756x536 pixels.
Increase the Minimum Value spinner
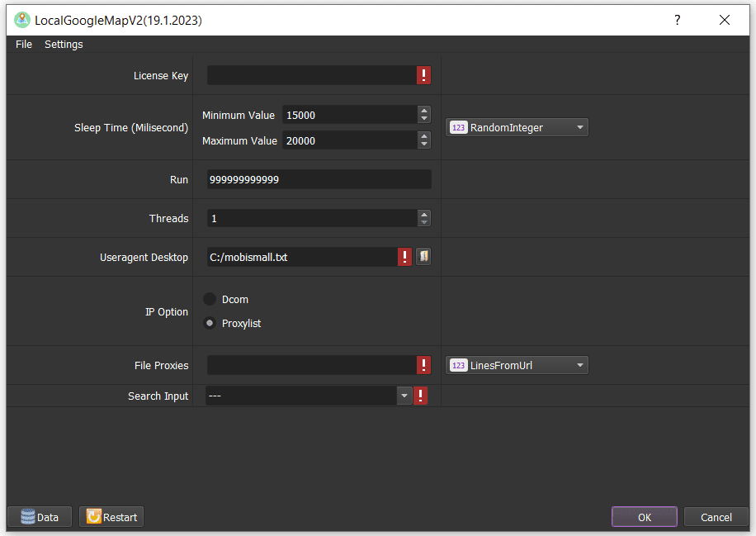click(x=423, y=111)
